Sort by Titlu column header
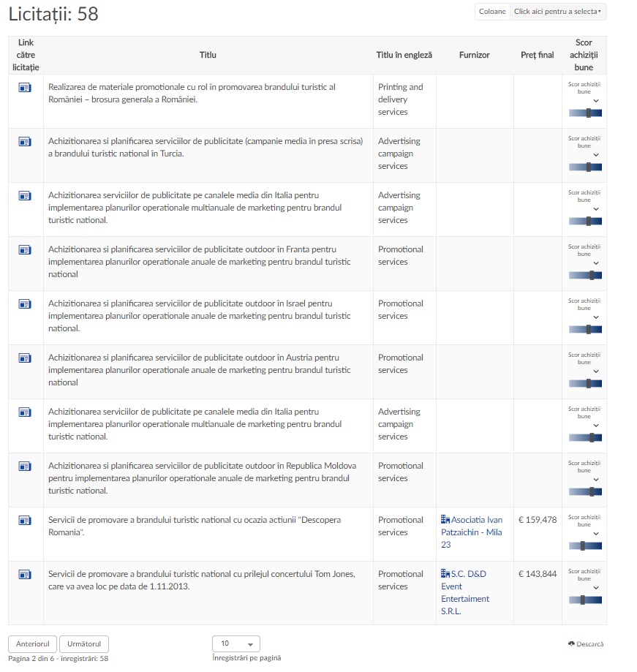 click(208, 55)
